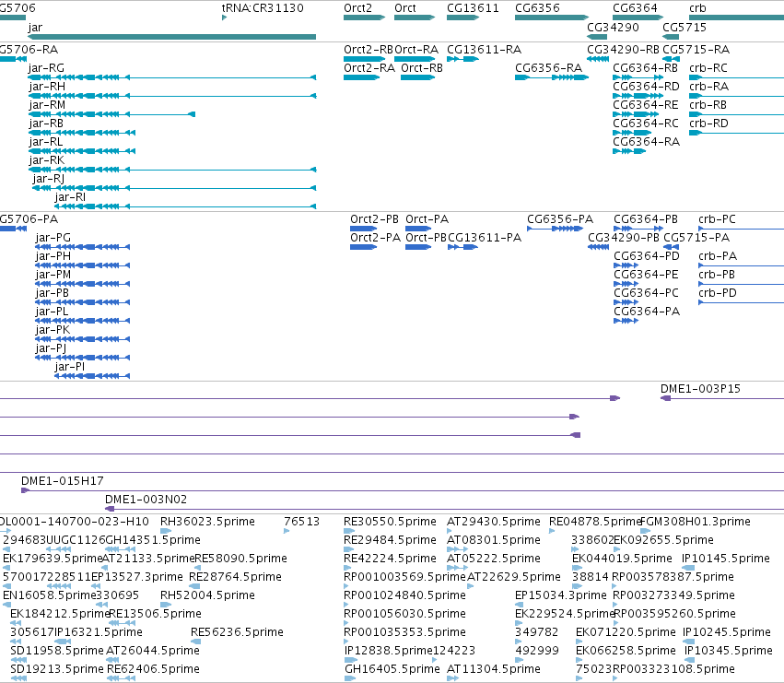Image resolution: width=784 pixels, height=683 pixels.
Task: Click protein label jar-PM
Action: click(53, 274)
